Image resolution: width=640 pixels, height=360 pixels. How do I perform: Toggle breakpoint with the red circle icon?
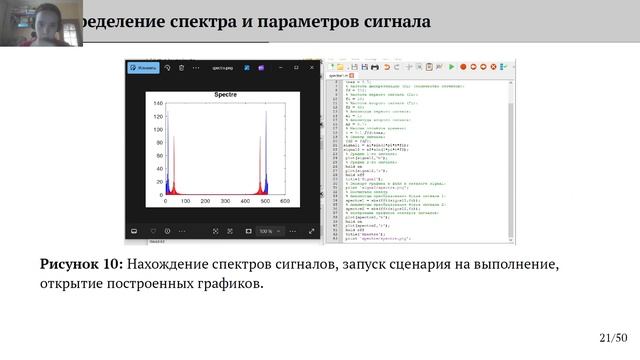[x=463, y=67]
